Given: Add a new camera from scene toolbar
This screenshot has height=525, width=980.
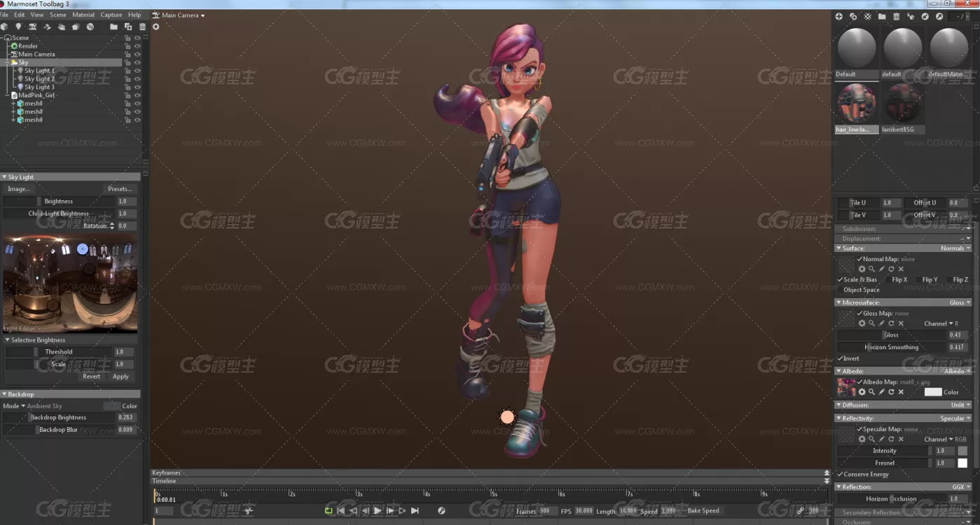Looking at the screenshot, I should click(33, 27).
